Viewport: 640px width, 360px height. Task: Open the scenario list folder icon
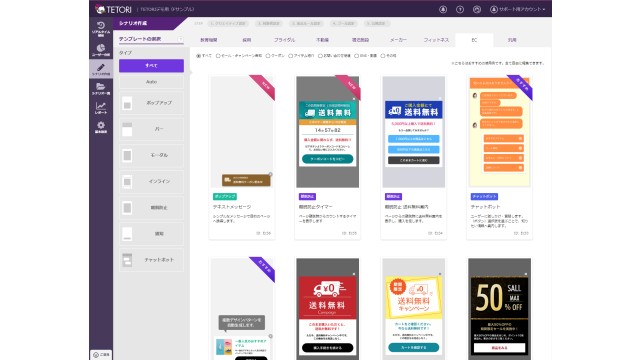[101, 89]
